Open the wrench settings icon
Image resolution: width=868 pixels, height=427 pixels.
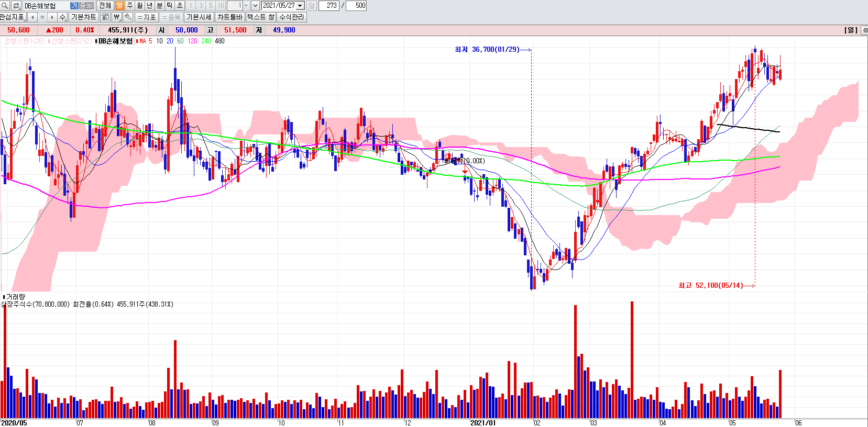tap(127, 17)
